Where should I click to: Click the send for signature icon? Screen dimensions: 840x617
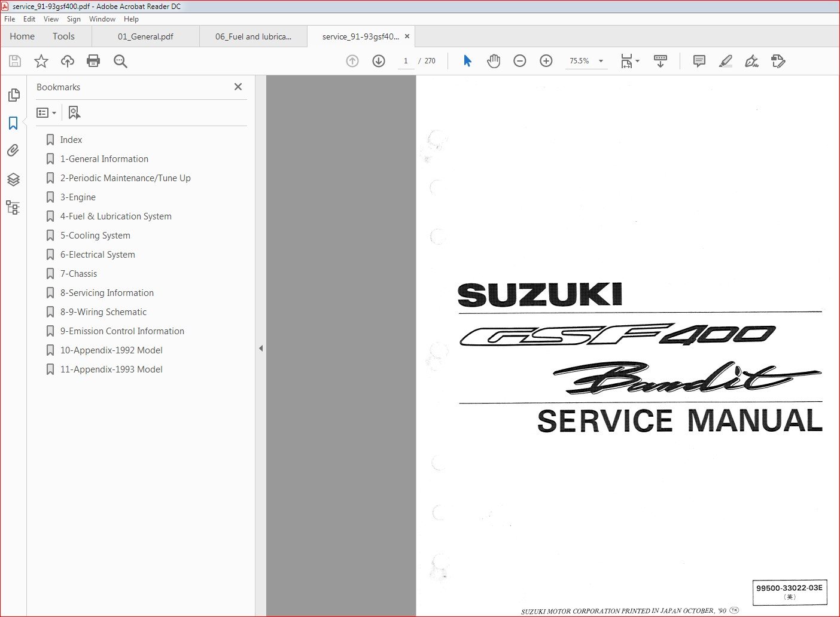778,61
